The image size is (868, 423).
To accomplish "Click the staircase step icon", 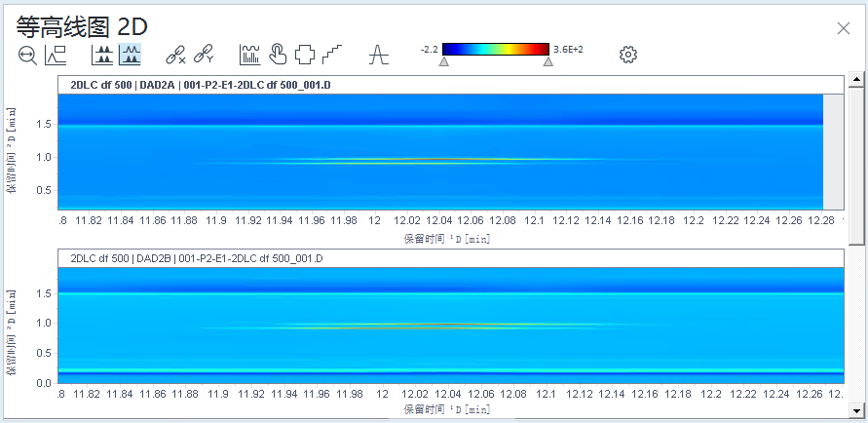I will click(x=332, y=55).
